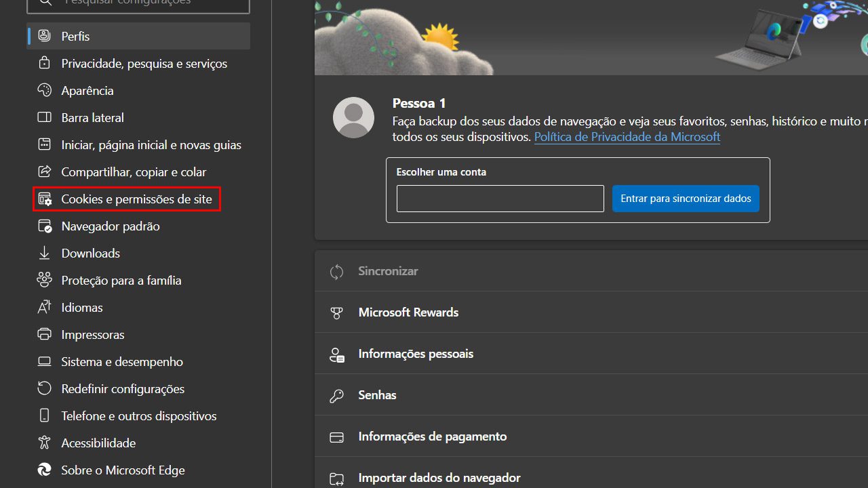Click the Barra lateral panel icon

click(44, 117)
